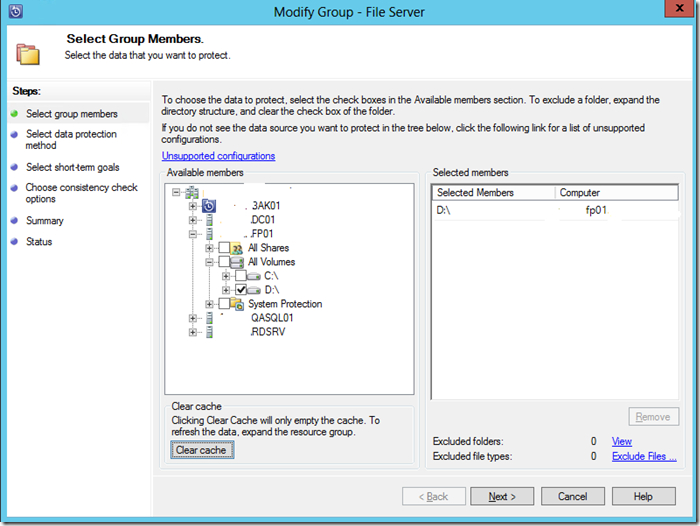Click the DPM icon in title bar
Screen dimensions: 700x526
(x=16, y=11)
